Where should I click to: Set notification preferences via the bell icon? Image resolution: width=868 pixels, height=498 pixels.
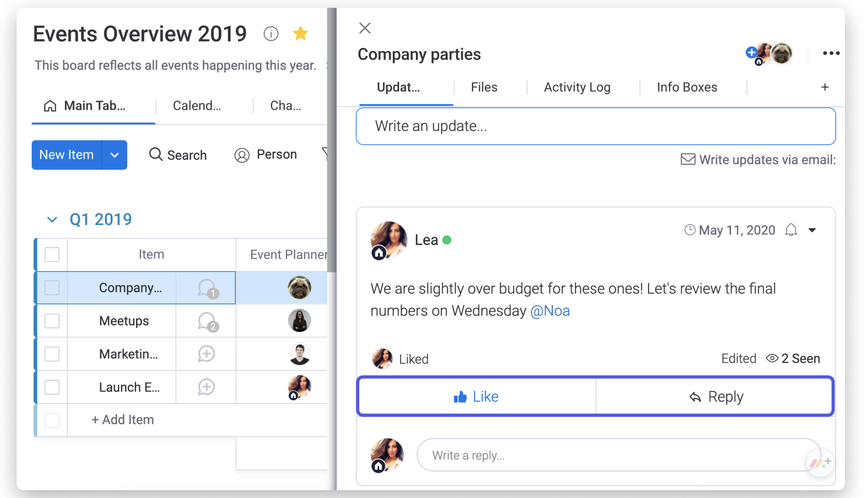791,230
